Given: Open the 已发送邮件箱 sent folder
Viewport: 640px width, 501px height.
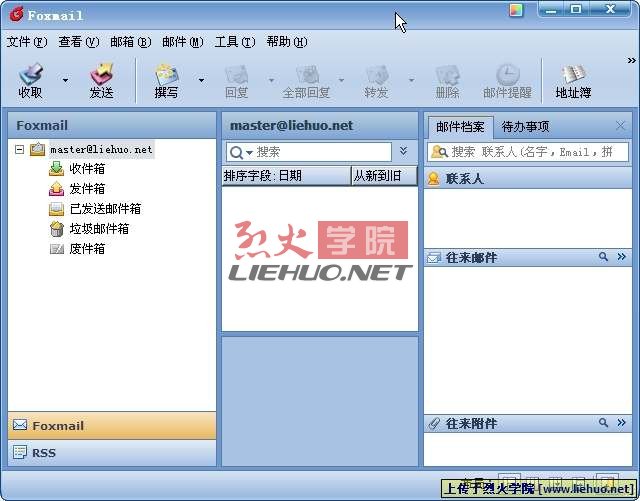Looking at the screenshot, I should (105, 209).
